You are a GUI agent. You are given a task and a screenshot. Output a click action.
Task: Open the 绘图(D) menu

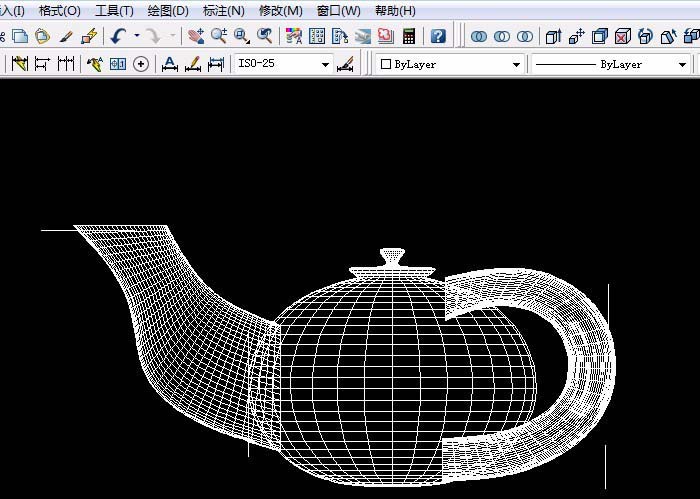[168, 11]
